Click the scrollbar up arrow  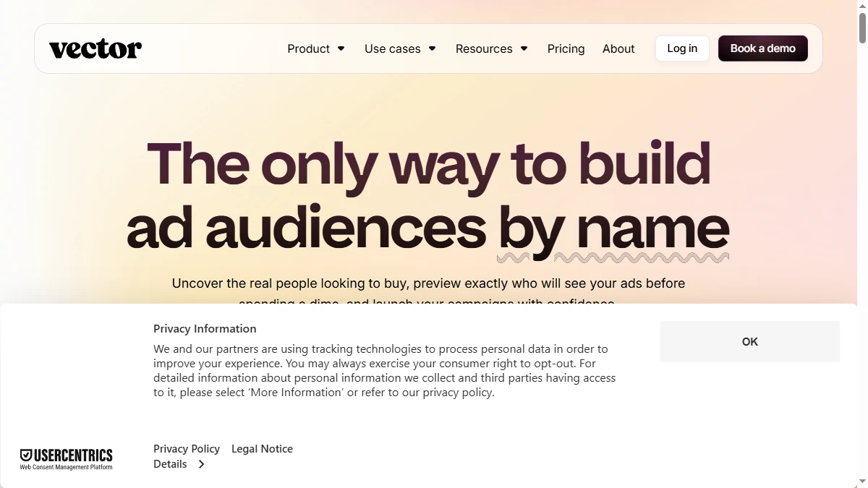861,7
